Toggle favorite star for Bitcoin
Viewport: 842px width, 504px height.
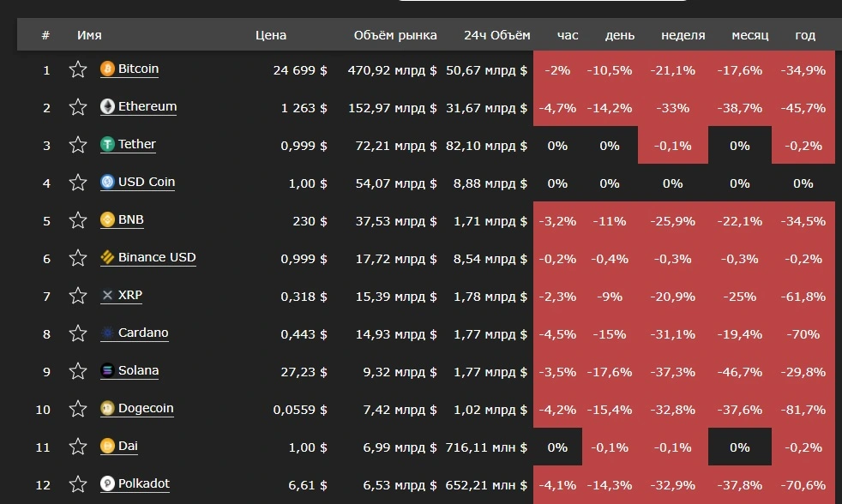point(78,69)
